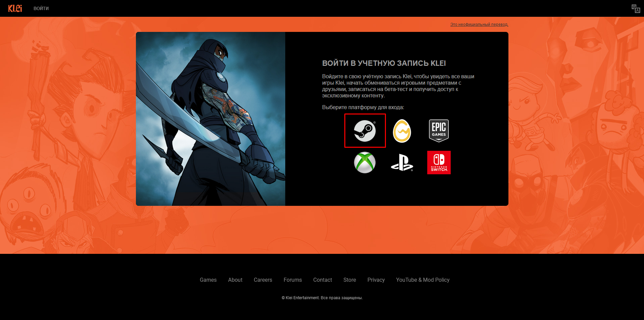This screenshot has width=644, height=320.
Task: Go to the Store link
Action: pos(350,280)
